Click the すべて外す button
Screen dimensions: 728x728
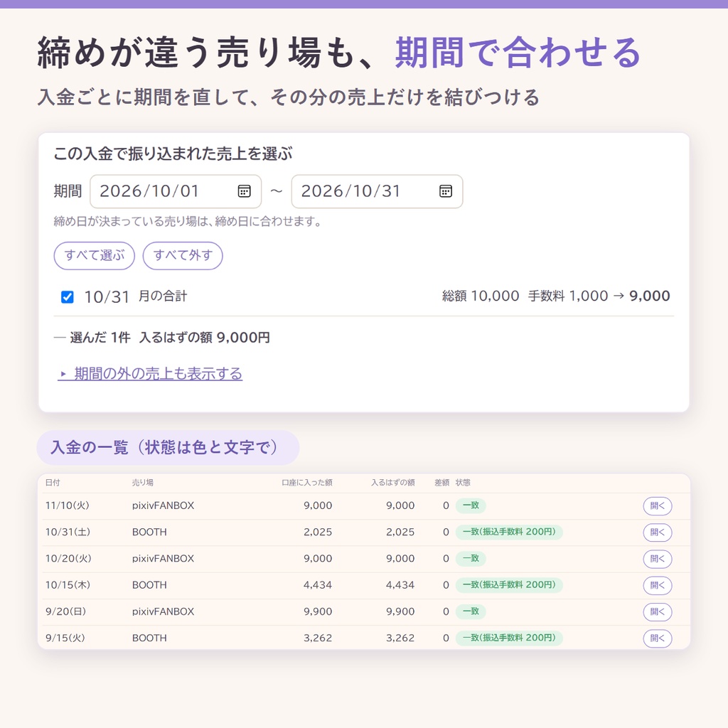(183, 255)
